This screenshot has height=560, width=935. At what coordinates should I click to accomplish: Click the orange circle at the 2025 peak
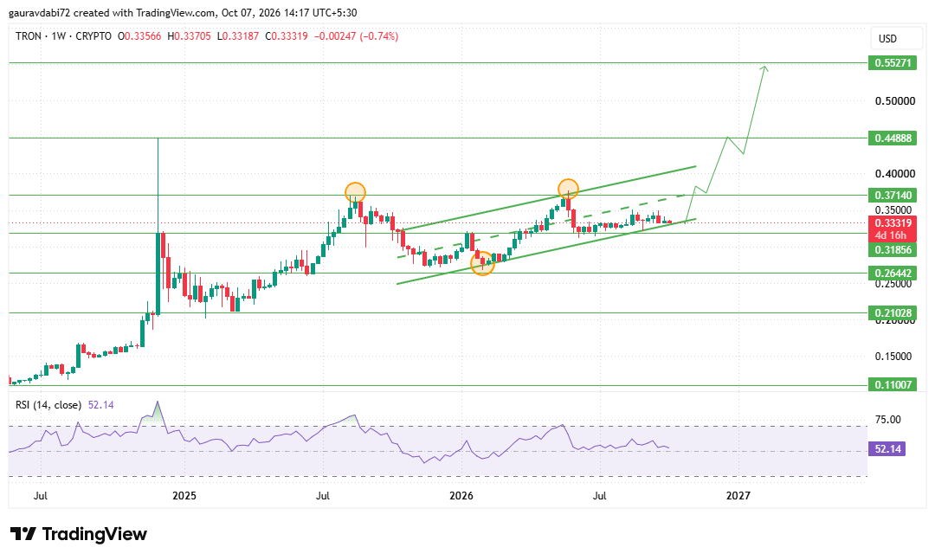(x=356, y=192)
